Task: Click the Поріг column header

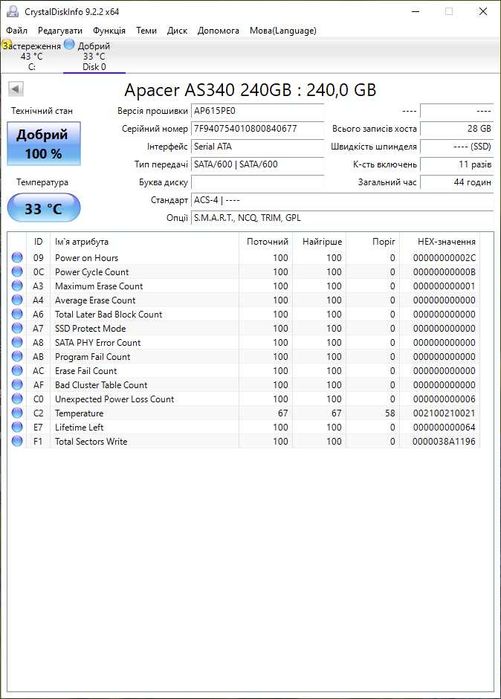Action: click(x=373, y=242)
